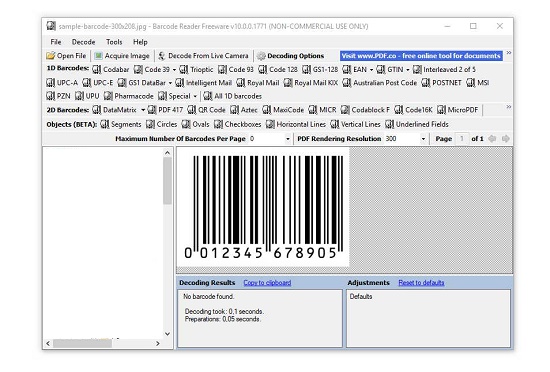Toggle the Trioptic barcode type
This screenshot has height=372, width=550.
tap(196, 69)
